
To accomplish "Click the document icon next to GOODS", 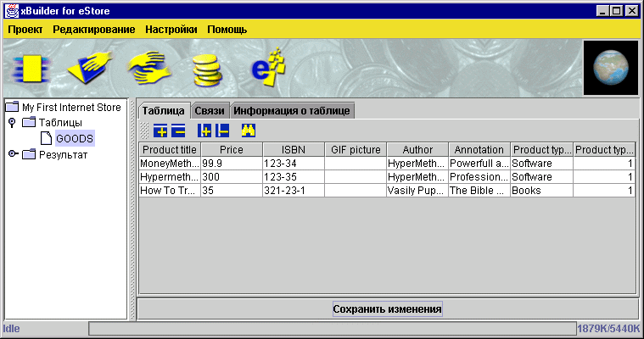I will click(x=46, y=138).
